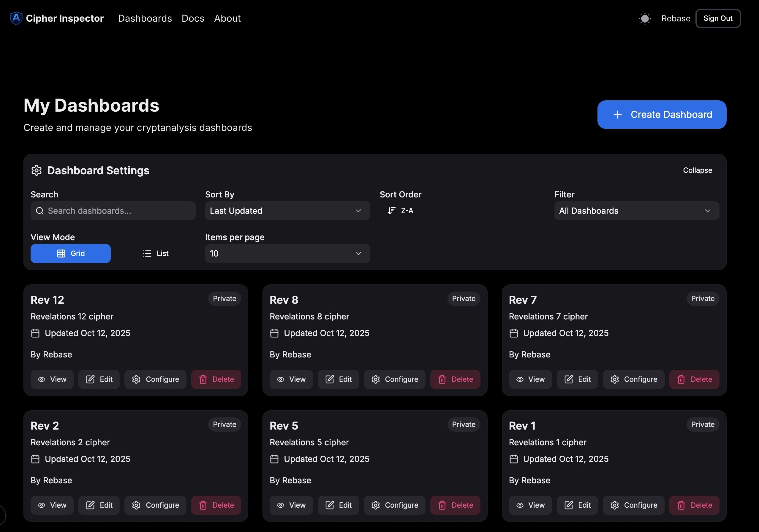Click Configure gear icon on Rev 1
Image resolution: width=759 pixels, height=532 pixels.
[x=615, y=505]
